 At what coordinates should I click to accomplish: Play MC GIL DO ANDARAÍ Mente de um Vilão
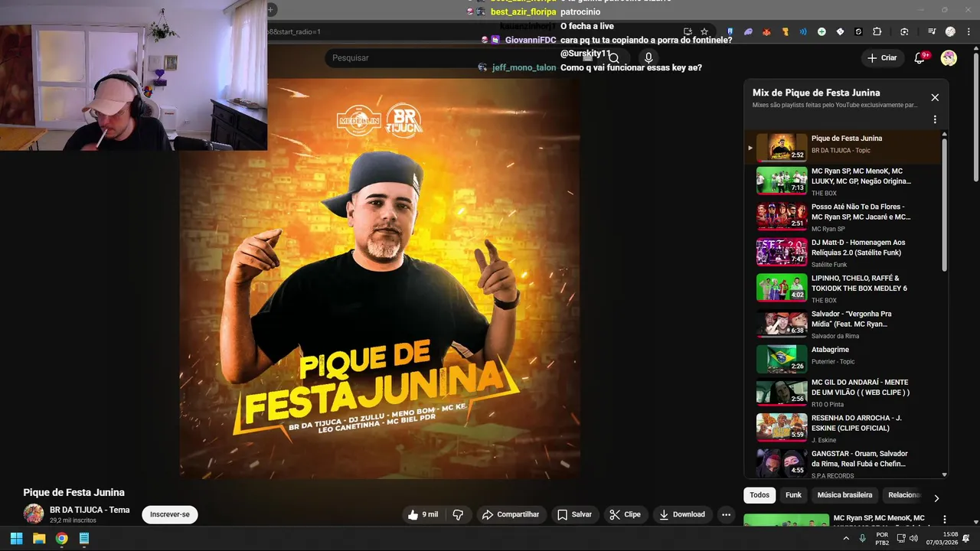(842, 395)
